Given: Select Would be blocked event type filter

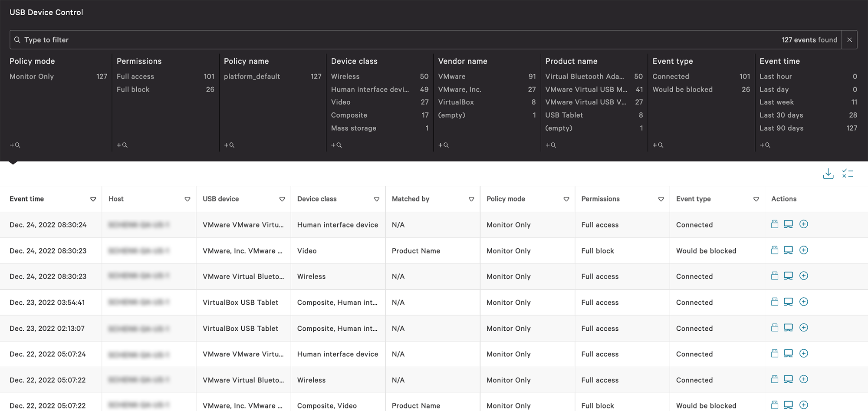Looking at the screenshot, I should 682,89.
